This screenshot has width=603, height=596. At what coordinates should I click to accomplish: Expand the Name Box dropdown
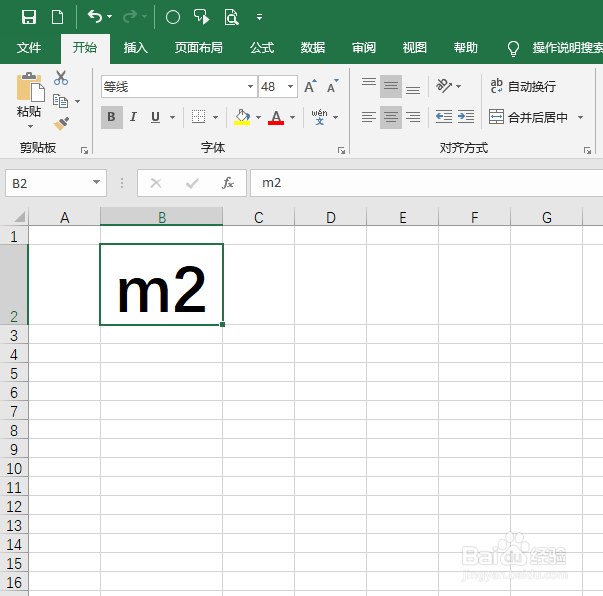pos(96,182)
